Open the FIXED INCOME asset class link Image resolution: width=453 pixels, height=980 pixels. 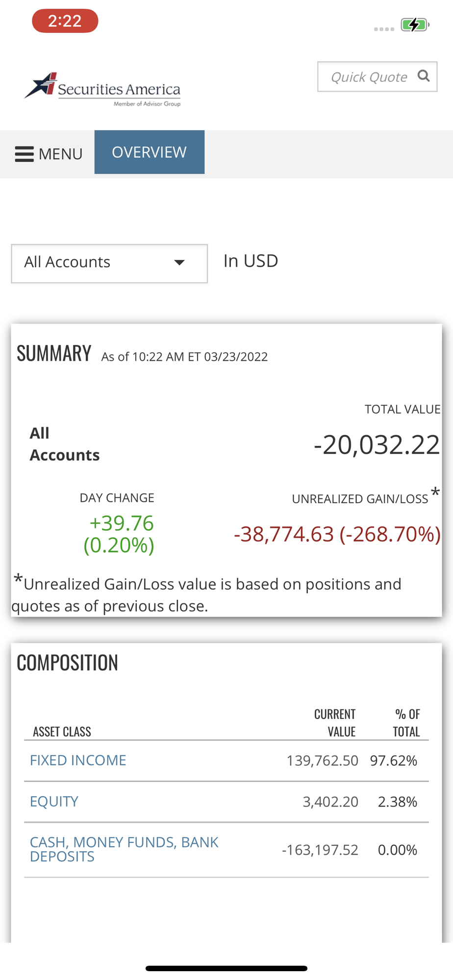tap(78, 760)
